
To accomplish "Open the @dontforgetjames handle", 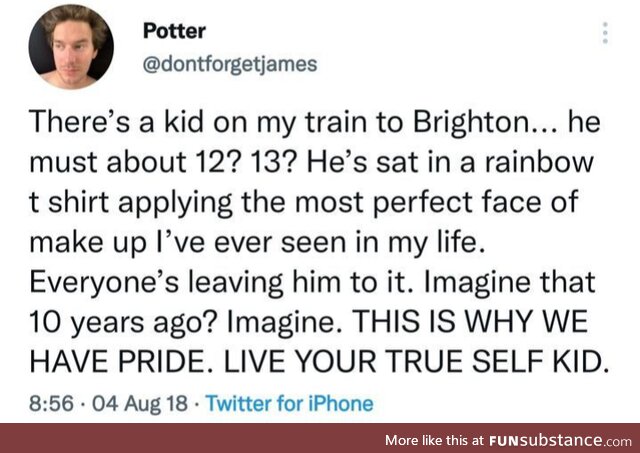I will coord(230,64).
